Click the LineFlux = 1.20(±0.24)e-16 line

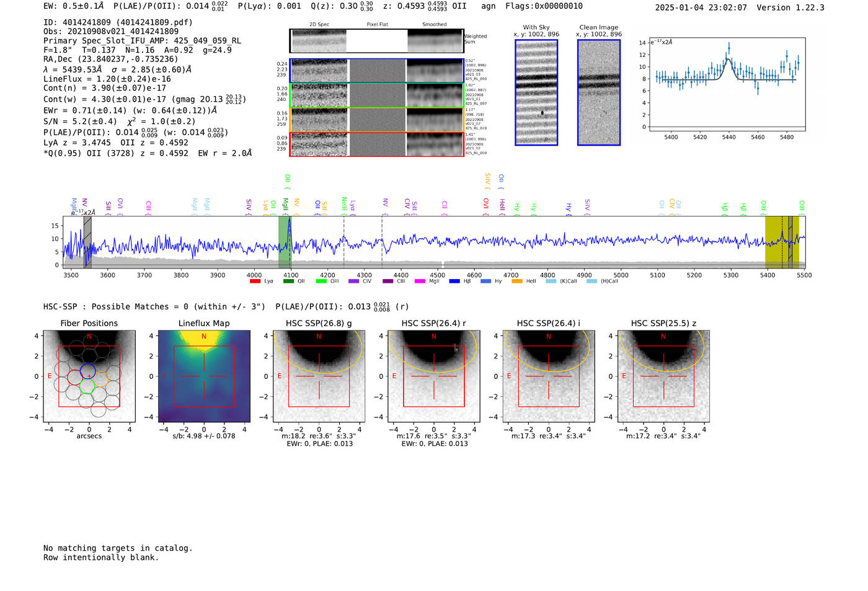(107, 79)
